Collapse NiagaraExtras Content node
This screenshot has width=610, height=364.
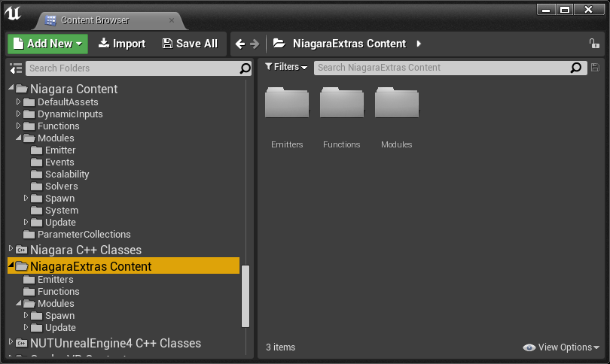click(11, 265)
